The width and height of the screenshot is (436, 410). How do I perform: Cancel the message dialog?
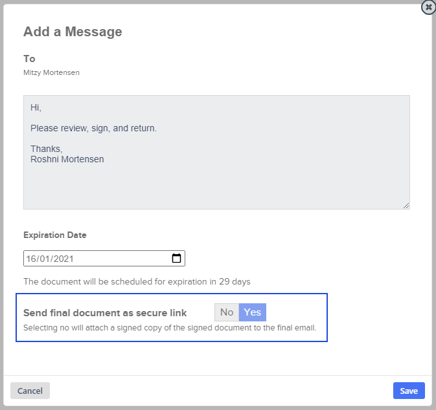pyautogui.click(x=30, y=391)
